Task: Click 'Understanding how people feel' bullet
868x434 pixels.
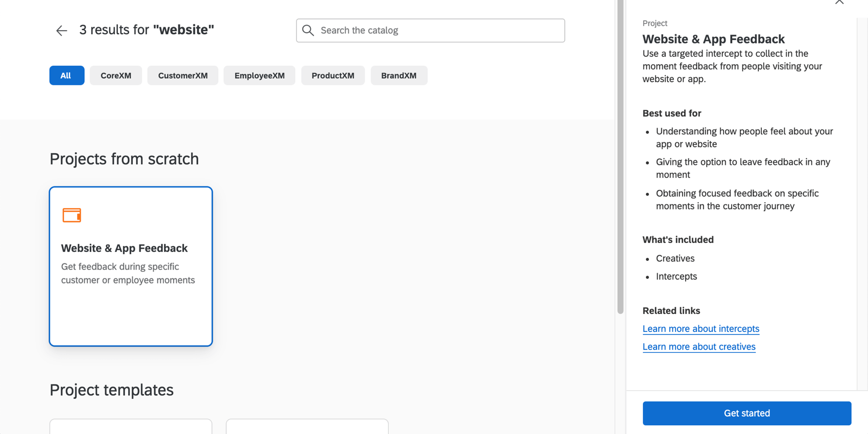Action: pyautogui.click(x=744, y=138)
